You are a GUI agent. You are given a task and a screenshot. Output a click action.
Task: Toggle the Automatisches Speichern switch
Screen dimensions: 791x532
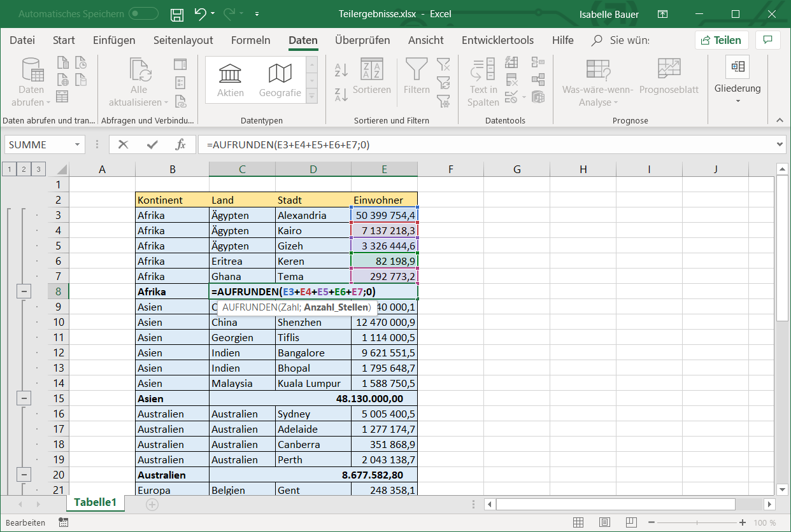tap(143, 13)
